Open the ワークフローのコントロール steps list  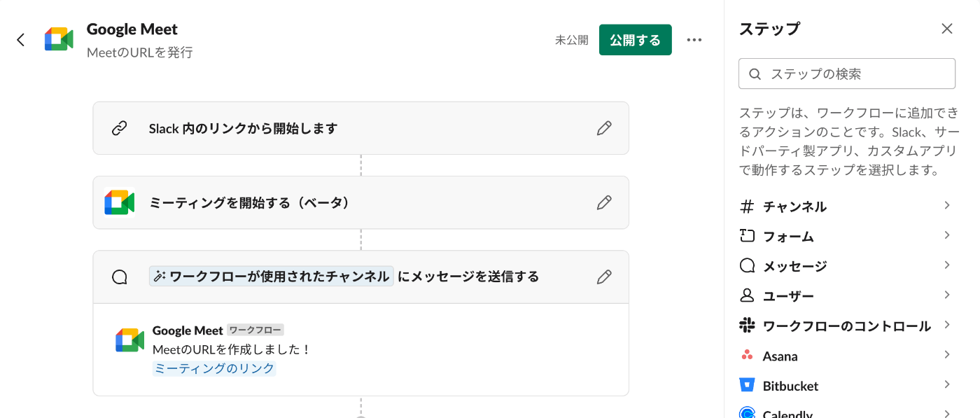[x=846, y=326]
